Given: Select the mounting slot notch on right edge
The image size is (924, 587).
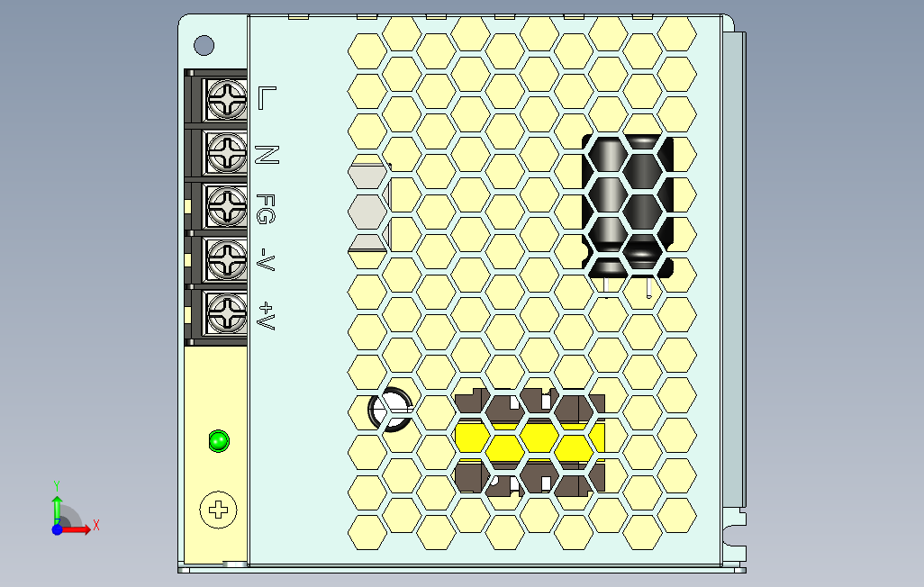Looking at the screenshot, I should click(x=736, y=535).
